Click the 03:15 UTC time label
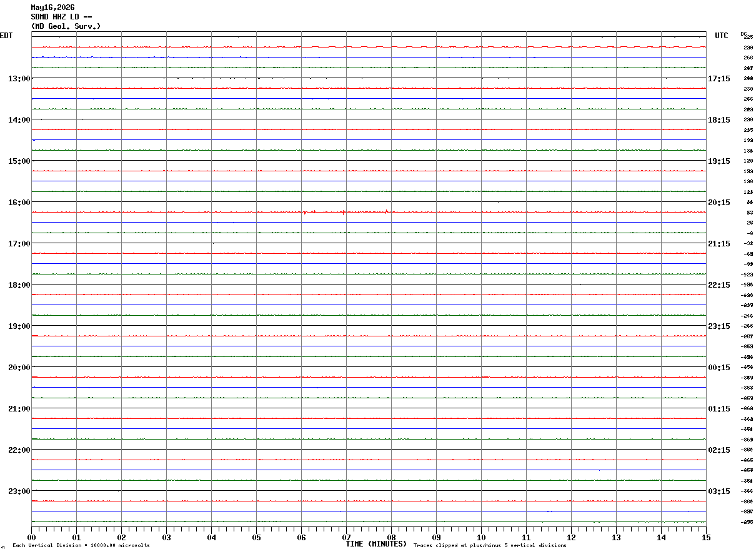756x554 pixels. point(719,491)
